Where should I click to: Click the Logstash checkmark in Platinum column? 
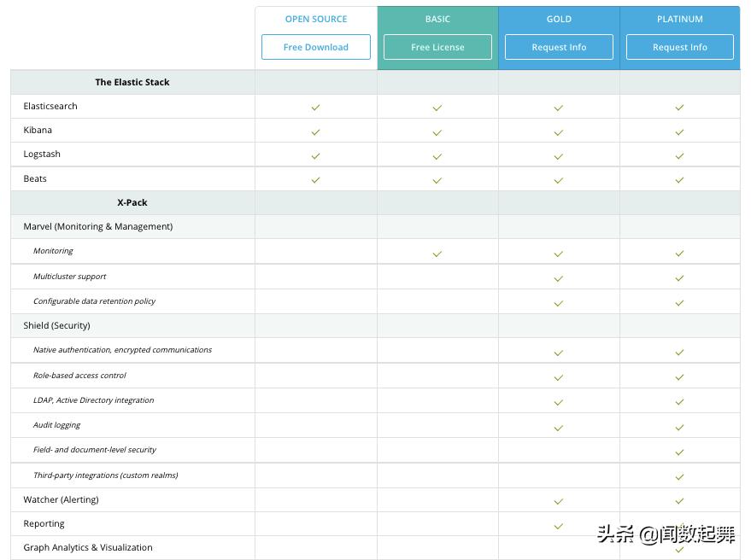[x=679, y=155]
